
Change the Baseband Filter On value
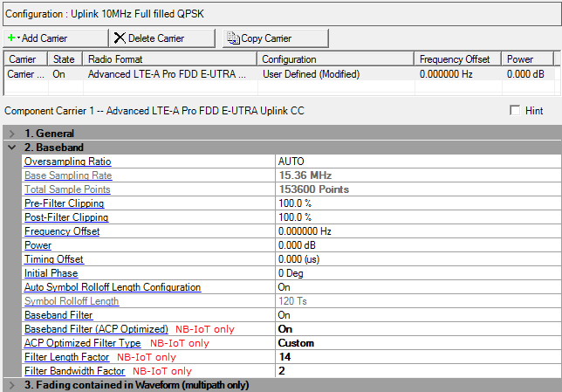418,315
